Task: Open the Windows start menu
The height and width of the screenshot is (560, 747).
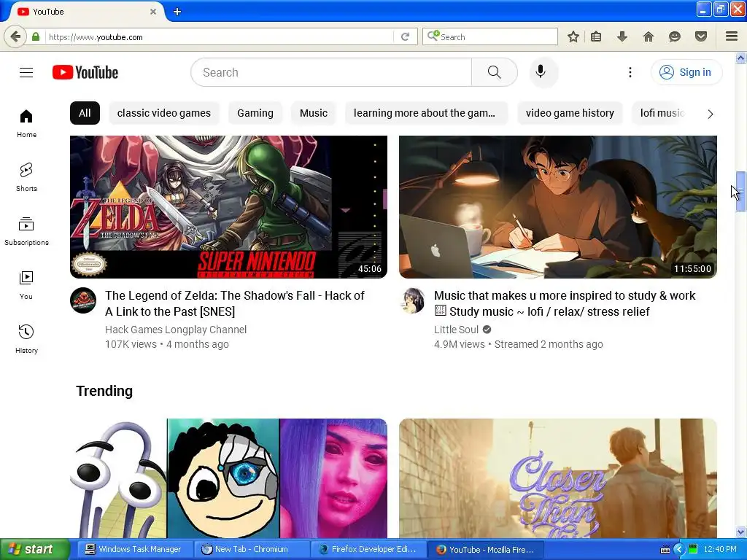Action: tap(34, 549)
